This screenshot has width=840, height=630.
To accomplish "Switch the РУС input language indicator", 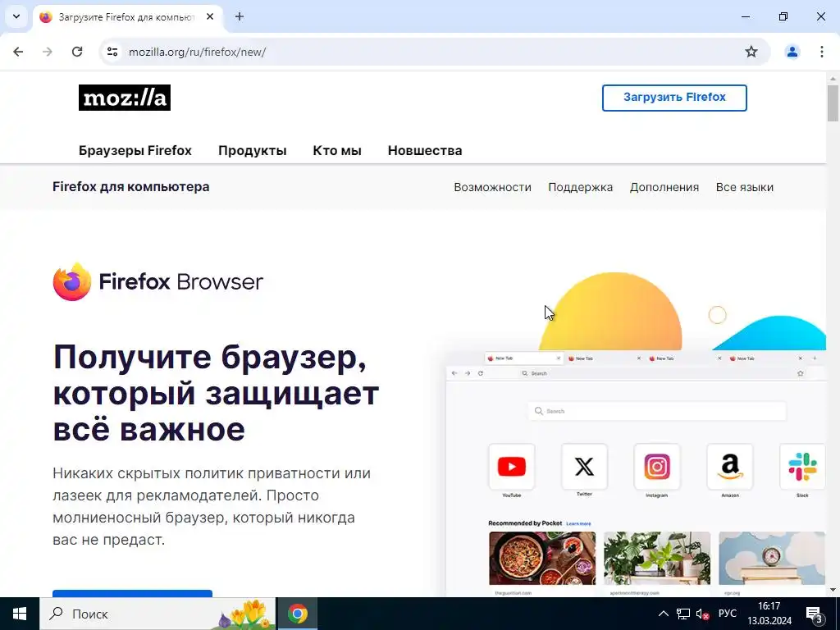I will point(727,614).
